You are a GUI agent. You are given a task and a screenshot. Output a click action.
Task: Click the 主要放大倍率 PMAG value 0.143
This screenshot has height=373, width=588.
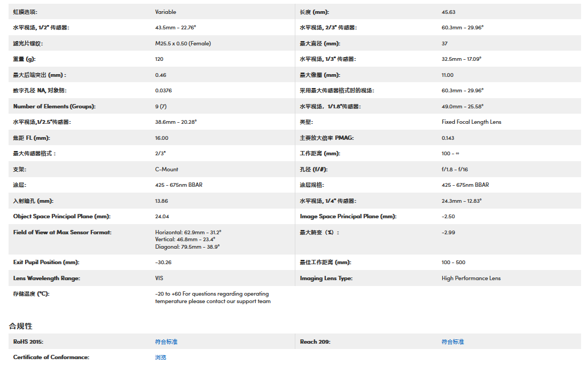[448, 138]
